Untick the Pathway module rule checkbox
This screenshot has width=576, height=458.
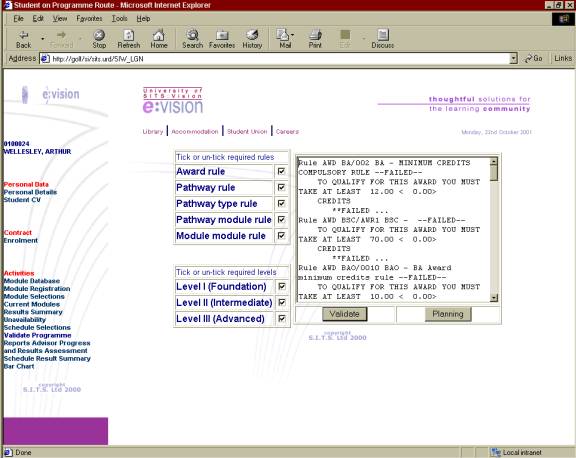tap(281, 220)
